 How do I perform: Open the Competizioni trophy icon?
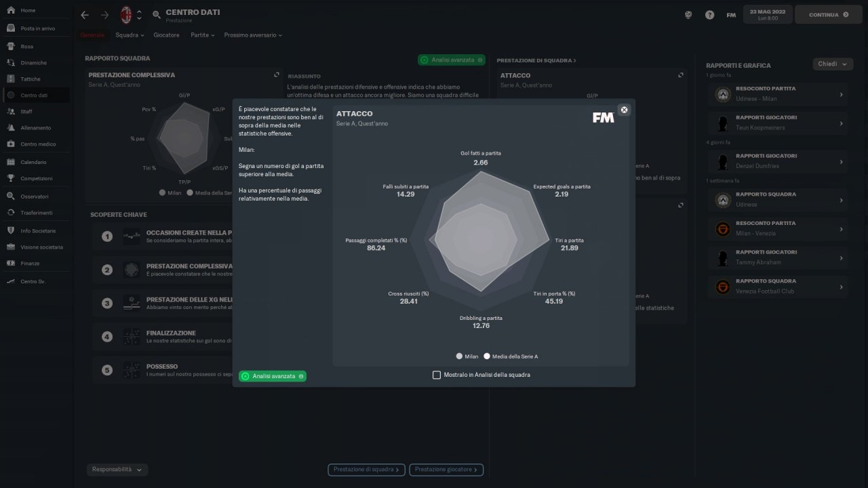pos(11,178)
